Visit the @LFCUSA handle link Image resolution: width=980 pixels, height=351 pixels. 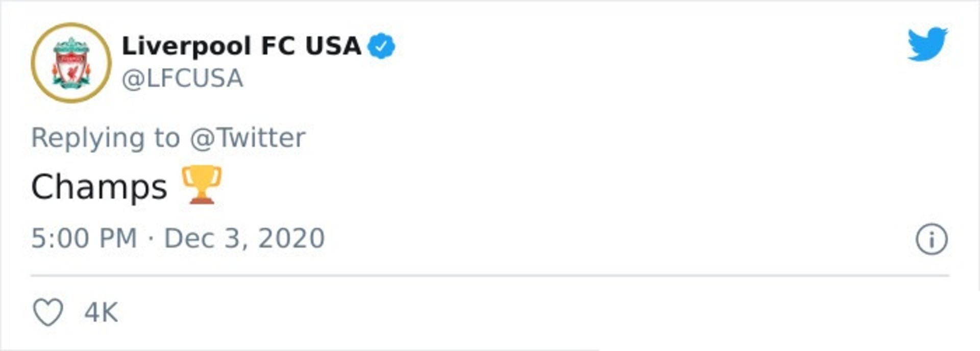[182, 79]
